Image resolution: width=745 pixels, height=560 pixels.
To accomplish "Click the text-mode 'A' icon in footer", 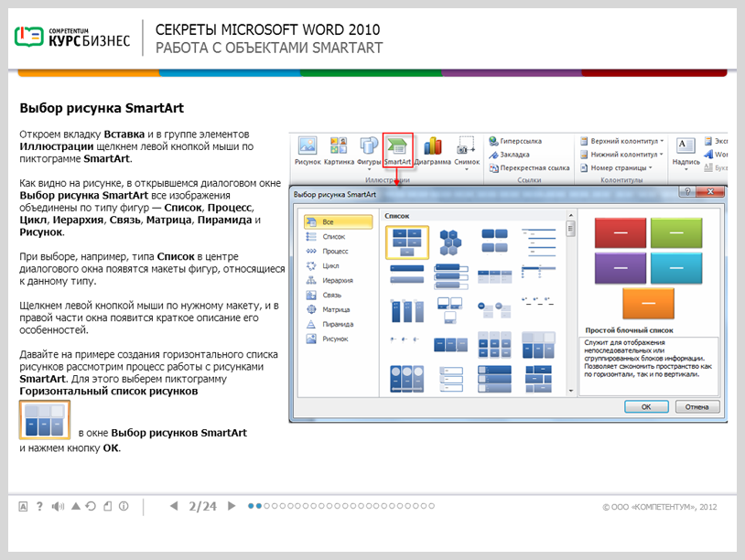I will pyautogui.click(x=23, y=507).
